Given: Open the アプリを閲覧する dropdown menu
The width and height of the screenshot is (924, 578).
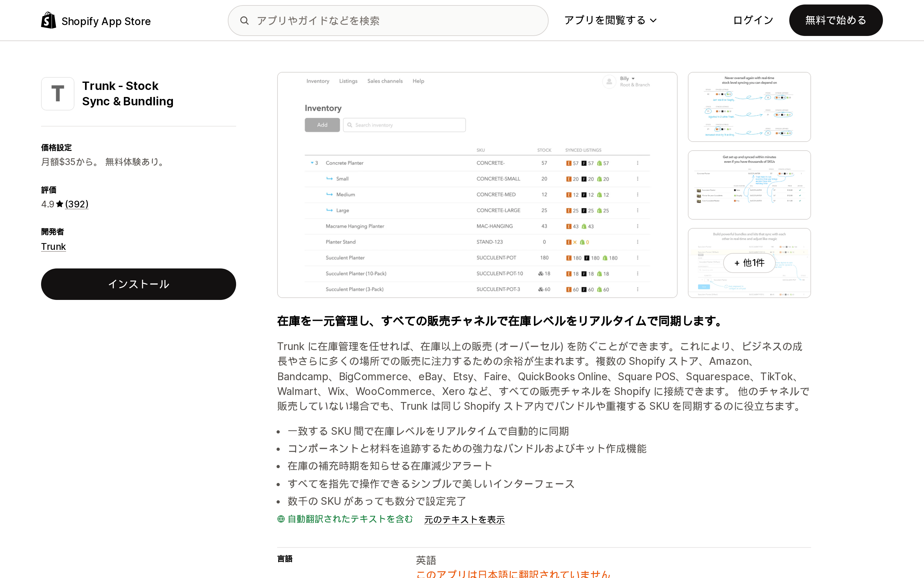Looking at the screenshot, I should [x=610, y=20].
